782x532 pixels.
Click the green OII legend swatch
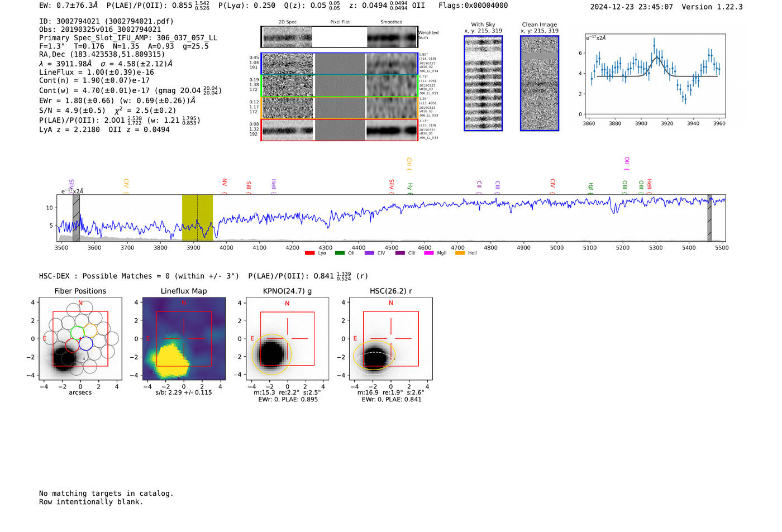pyautogui.click(x=340, y=253)
